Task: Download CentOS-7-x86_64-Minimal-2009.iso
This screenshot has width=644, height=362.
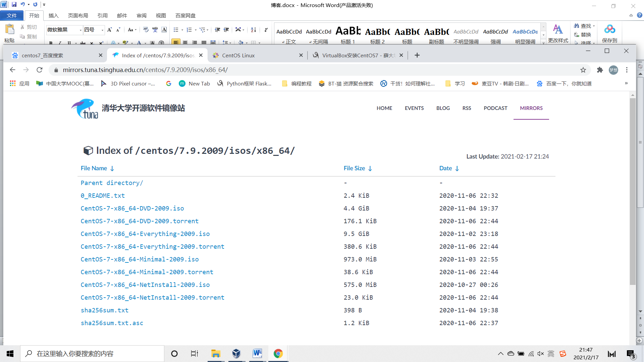Action: pos(140,259)
